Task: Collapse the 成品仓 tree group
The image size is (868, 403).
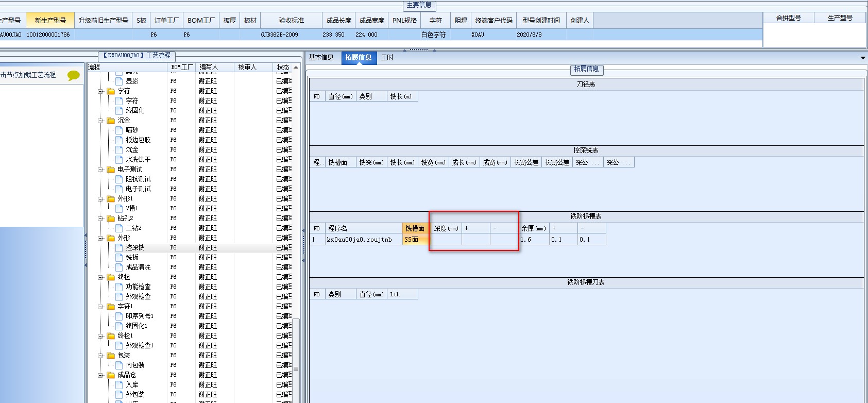Action: (101, 375)
